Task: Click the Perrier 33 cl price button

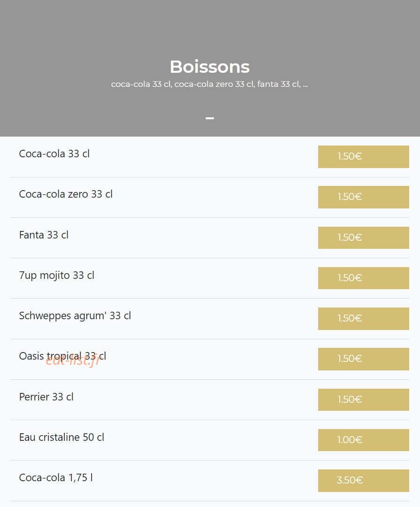Action: pos(363,399)
